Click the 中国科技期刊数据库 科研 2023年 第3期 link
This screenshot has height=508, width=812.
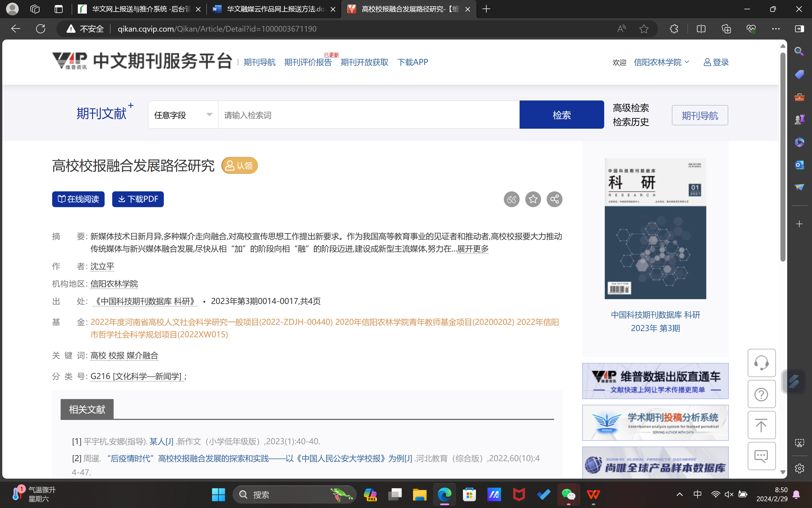[655, 321]
